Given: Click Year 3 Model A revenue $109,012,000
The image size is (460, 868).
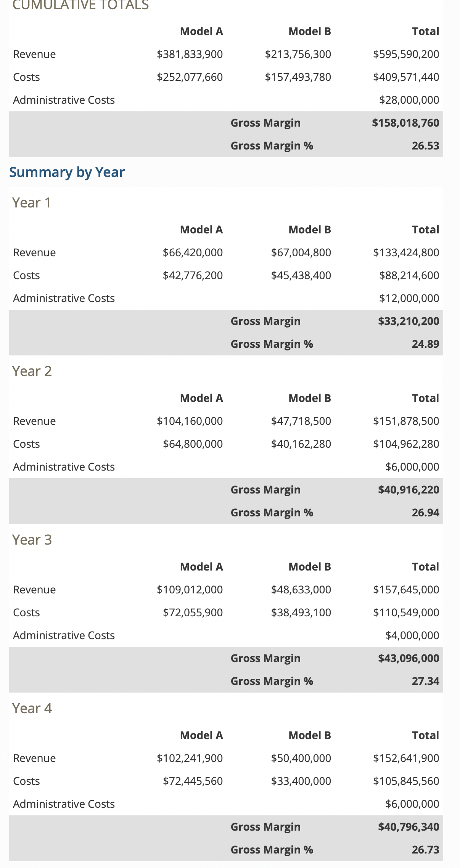Looking at the screenshot, I should click(190, 590).
